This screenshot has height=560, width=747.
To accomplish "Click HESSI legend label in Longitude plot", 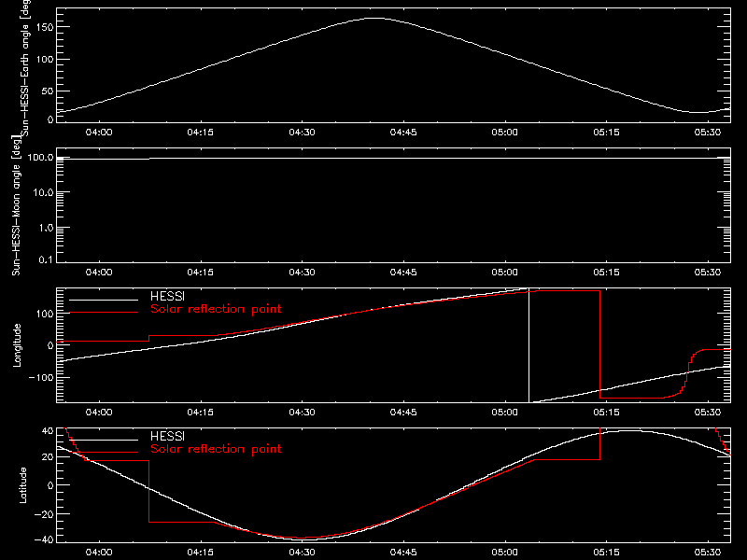I will (x=167, y=297).
